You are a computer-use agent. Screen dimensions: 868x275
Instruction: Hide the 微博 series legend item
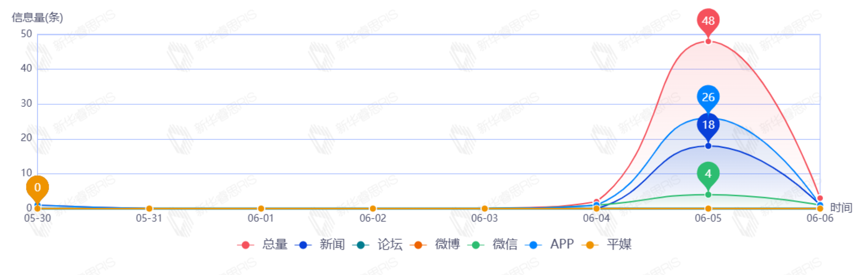(435, 245)
